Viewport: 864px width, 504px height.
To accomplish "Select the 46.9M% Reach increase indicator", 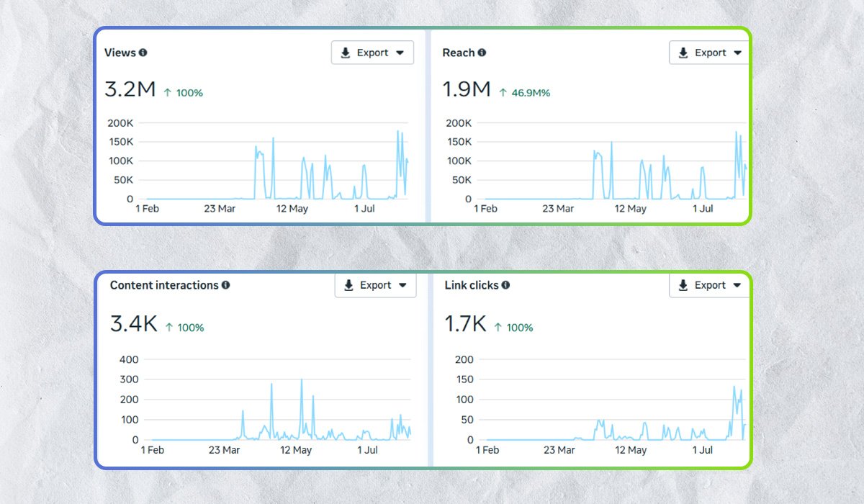I will pos(524,93).
